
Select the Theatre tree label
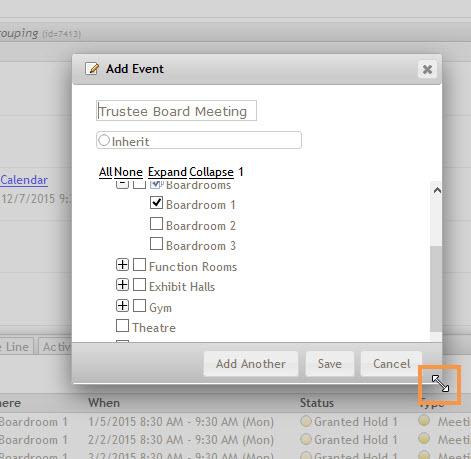tap(154, 328)
